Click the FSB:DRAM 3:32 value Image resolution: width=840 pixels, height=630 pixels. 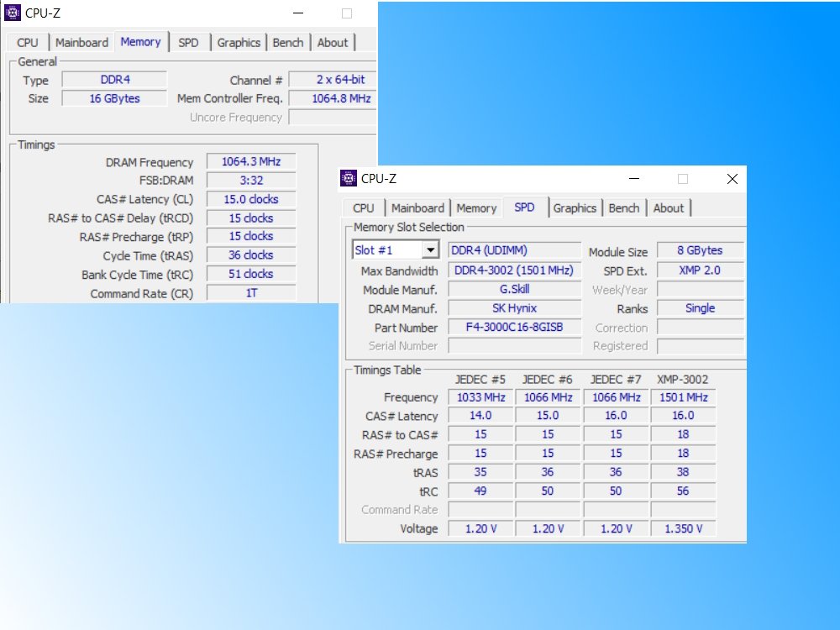(x=251, y=181)
